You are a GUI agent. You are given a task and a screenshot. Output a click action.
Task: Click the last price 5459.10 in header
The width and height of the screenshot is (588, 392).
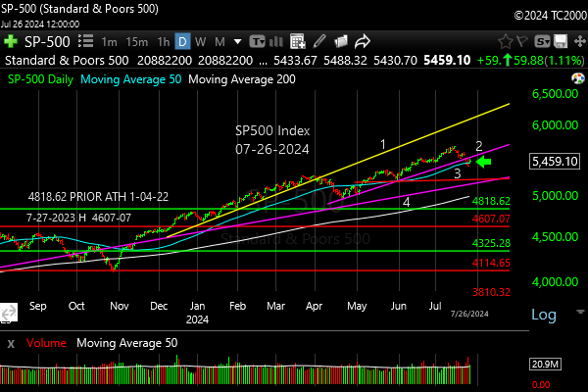(447, 61)
